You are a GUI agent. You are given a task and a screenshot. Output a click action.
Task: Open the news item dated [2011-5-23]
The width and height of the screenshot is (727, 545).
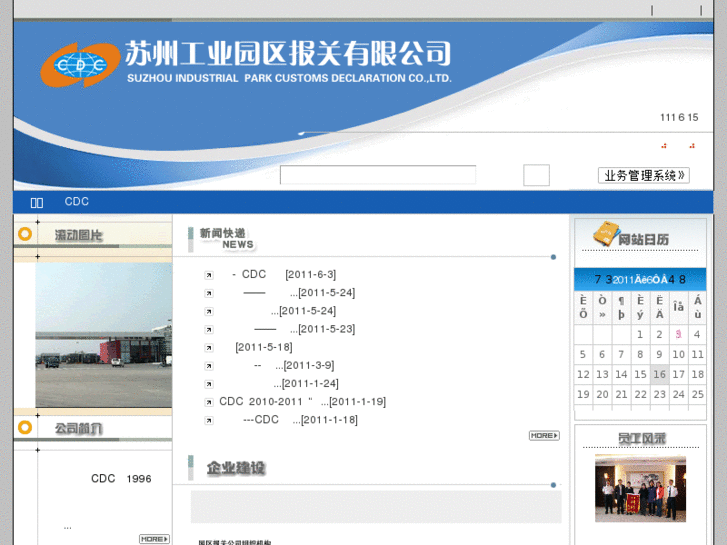(x=304, y=329)
